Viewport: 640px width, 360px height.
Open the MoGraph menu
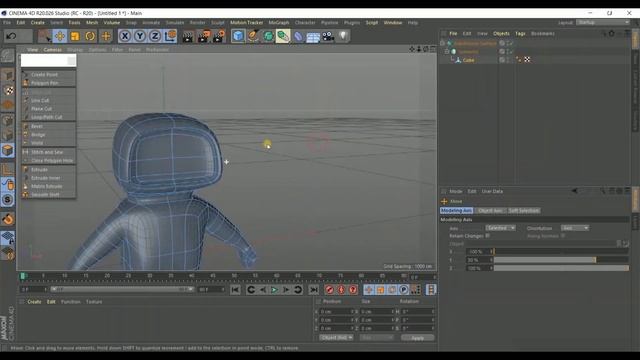[279, 22]
